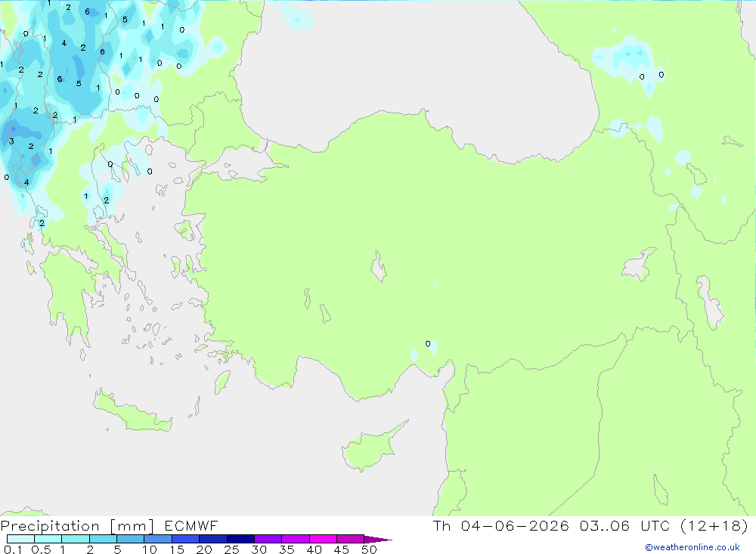This screenshot has height=554, width=756.
Task: Click the 0.5–1 mm legend swatch
Action: [x=48, y=539]
